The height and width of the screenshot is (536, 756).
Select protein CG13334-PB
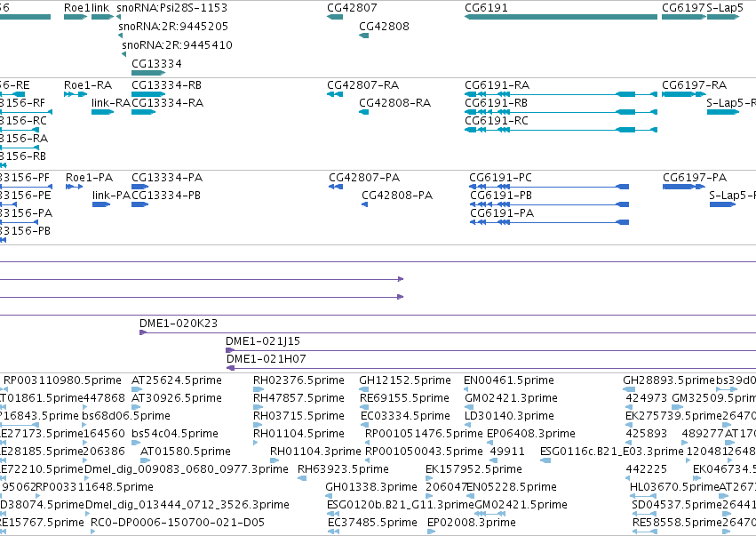coord(166,196)
